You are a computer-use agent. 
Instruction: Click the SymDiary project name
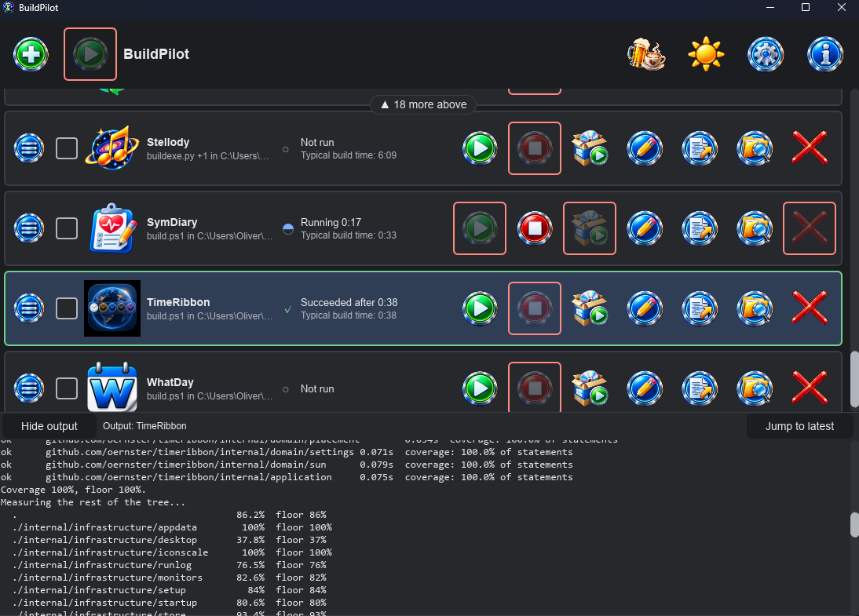pos(172,222)
